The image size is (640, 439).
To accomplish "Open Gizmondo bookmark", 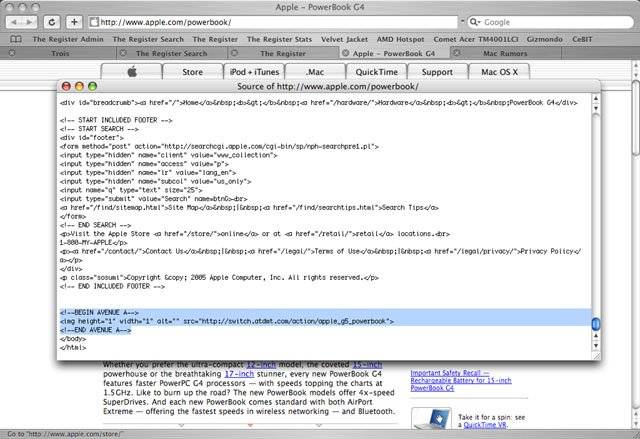I will coord(544,39).
